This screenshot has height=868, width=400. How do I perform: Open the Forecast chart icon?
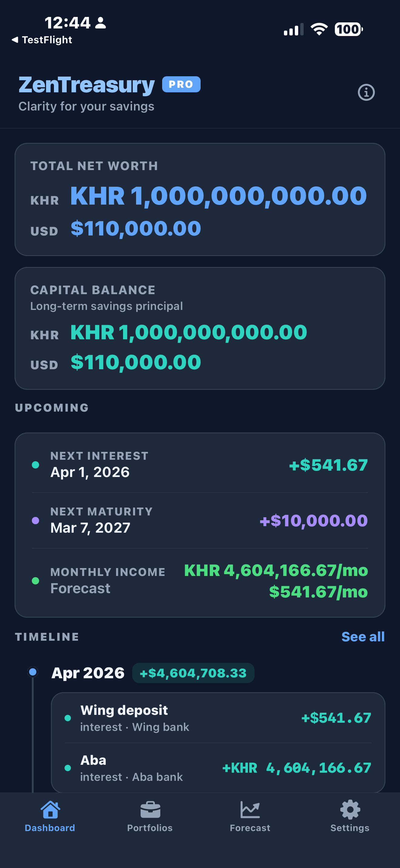tap(250, 809)
